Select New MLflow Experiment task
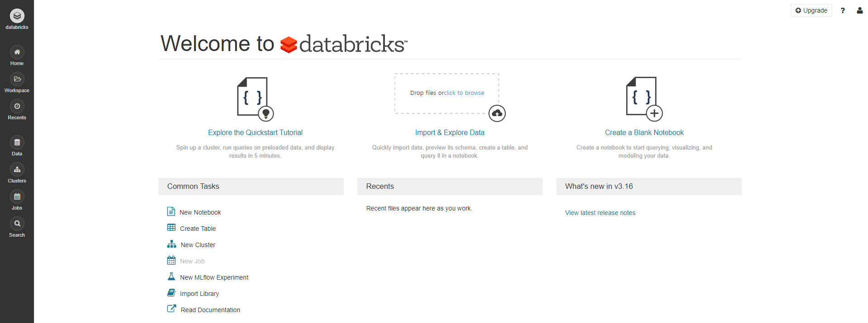Image resolution: width=868 pixels, height=323 pixels. pyautogui.click(x=214, y=277)
